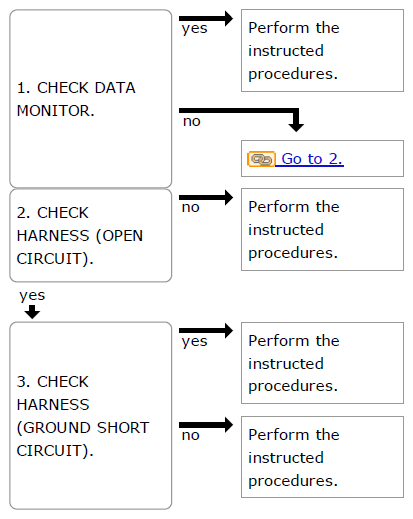Click the 'yes' label under step 2
This screenshot has width=413, height=519.
[32, 296]
